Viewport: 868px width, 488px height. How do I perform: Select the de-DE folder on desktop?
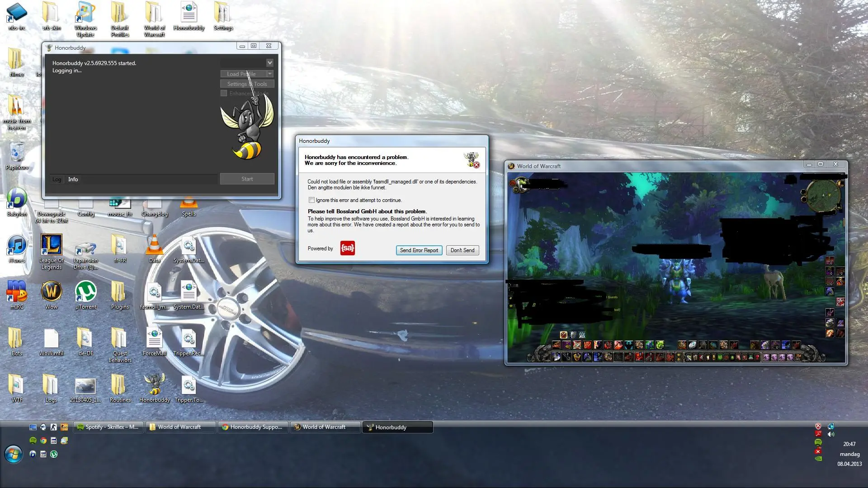(85, 342)
